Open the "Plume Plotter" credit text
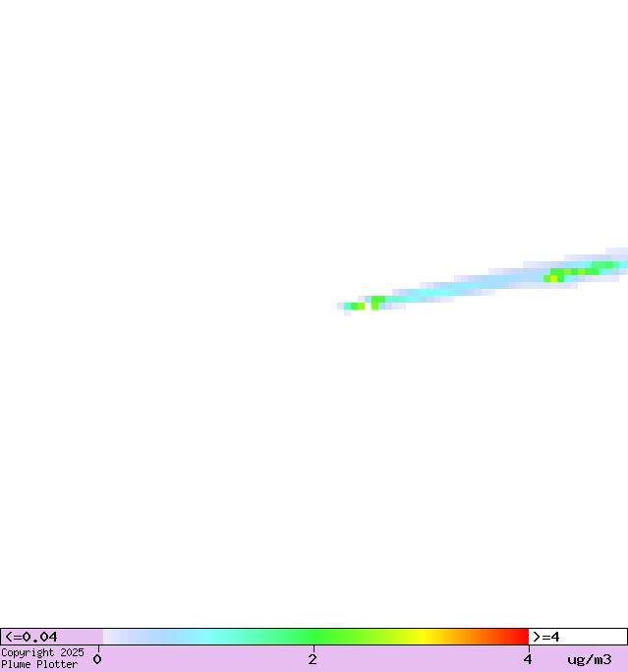628x672 pixels. [x=39, y=665]
